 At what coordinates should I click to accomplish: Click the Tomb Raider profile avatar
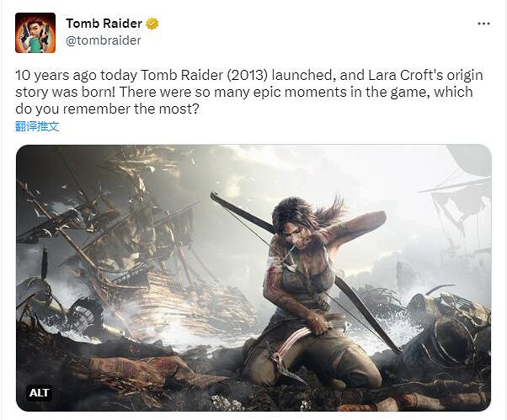point(35,33)
